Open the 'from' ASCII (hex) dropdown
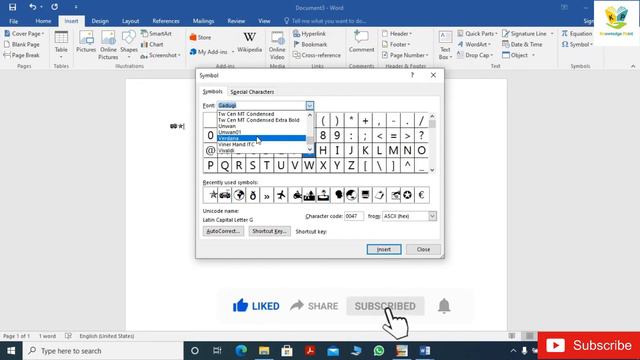Image resolution: width=640 pixels, height=360 pixels. coord(432,216)
